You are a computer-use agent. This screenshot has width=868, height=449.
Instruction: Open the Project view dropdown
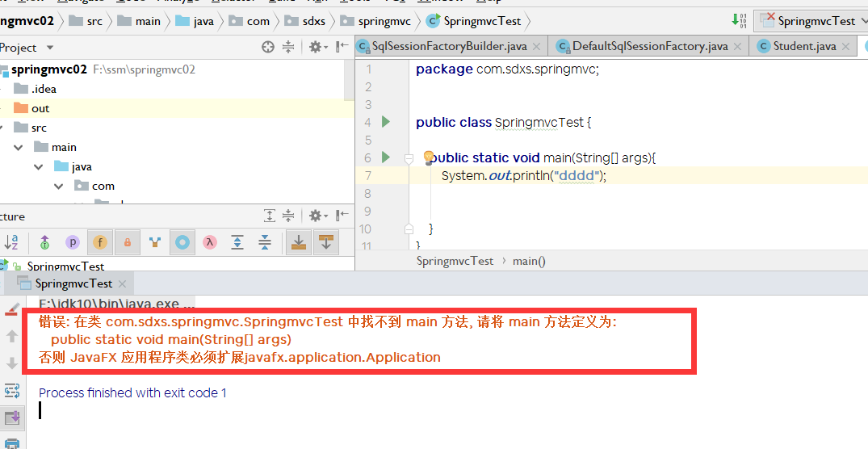[50, 48]
